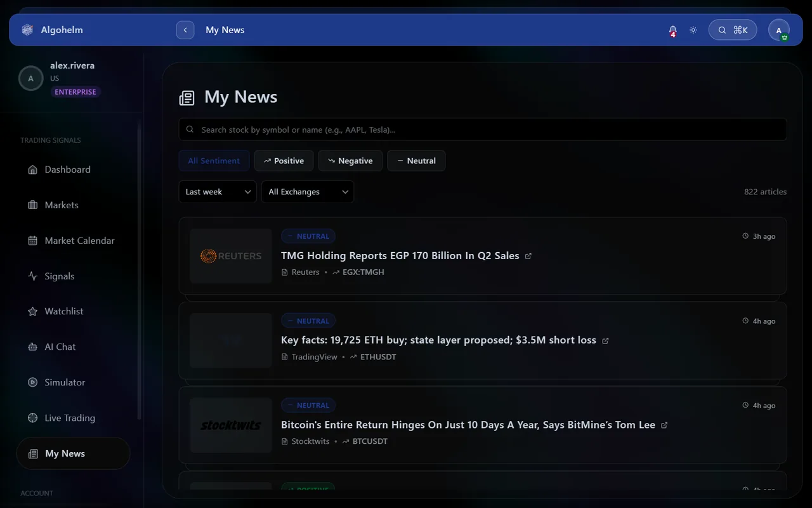Filter by Neutral sentiment
Image resolution: width=812 pixels, height=508 pixels.
416,161
